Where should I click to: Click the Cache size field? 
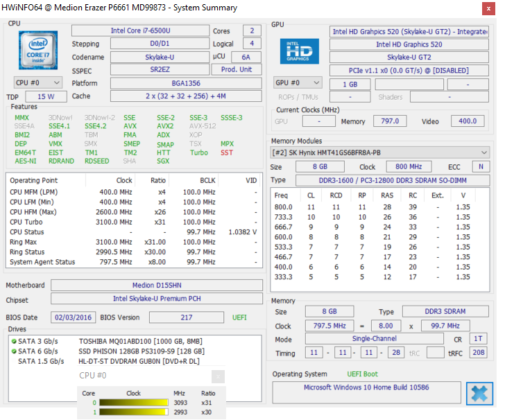coord(186,96)
